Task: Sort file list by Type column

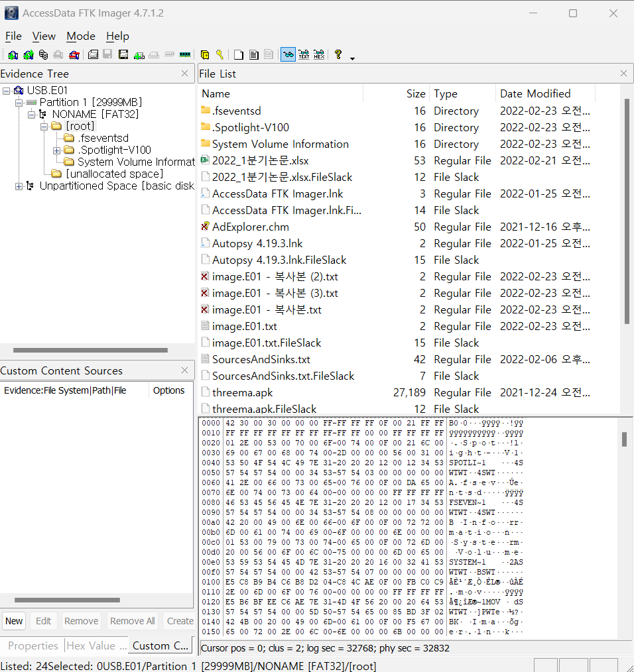Action: 462,93
